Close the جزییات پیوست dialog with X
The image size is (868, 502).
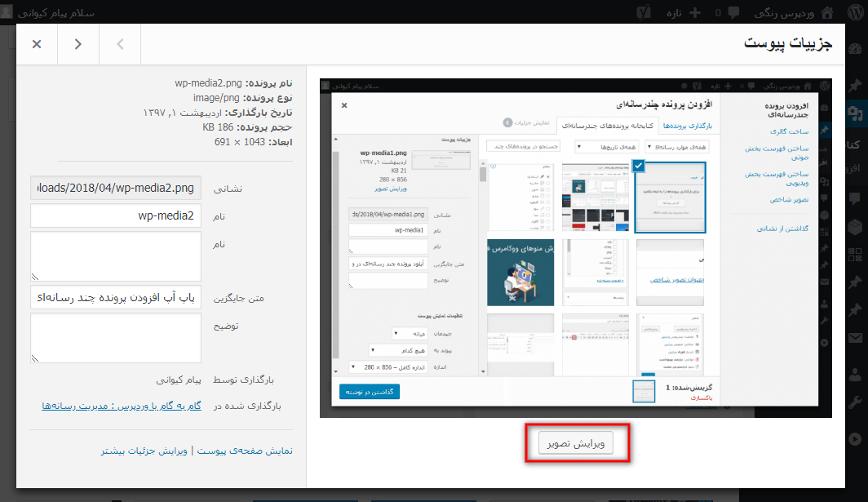pyautogui.click(x=37, y=44)
